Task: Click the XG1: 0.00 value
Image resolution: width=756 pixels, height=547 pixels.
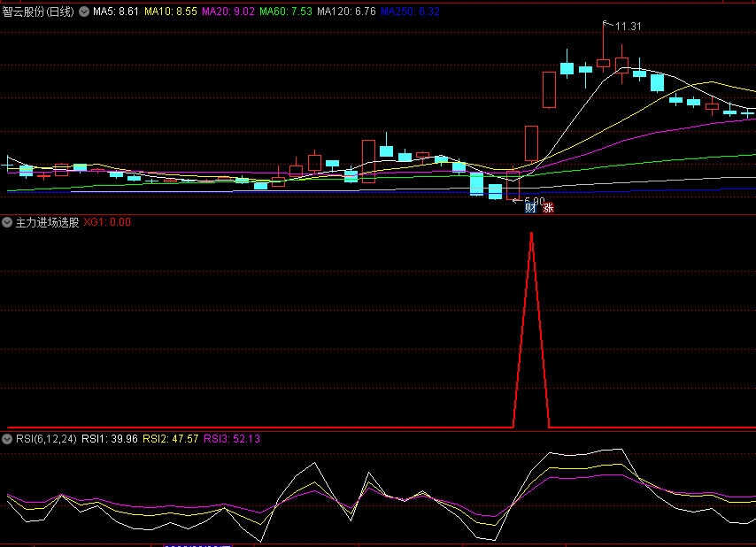Action: [x=107, y=222]
